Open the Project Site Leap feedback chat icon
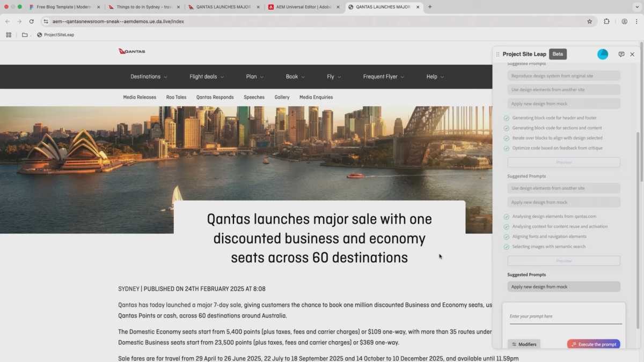The image size is (644, 362). [x=621, y=54]
